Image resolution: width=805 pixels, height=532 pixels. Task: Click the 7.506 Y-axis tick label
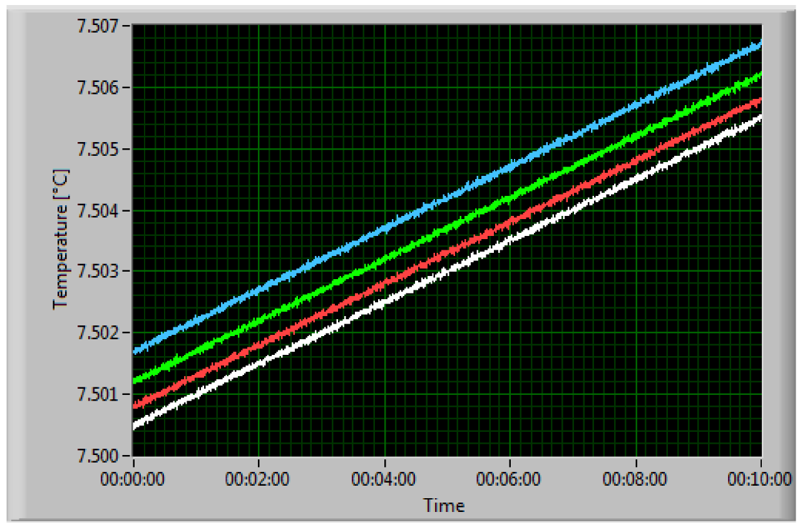click(x=99, y=88)
